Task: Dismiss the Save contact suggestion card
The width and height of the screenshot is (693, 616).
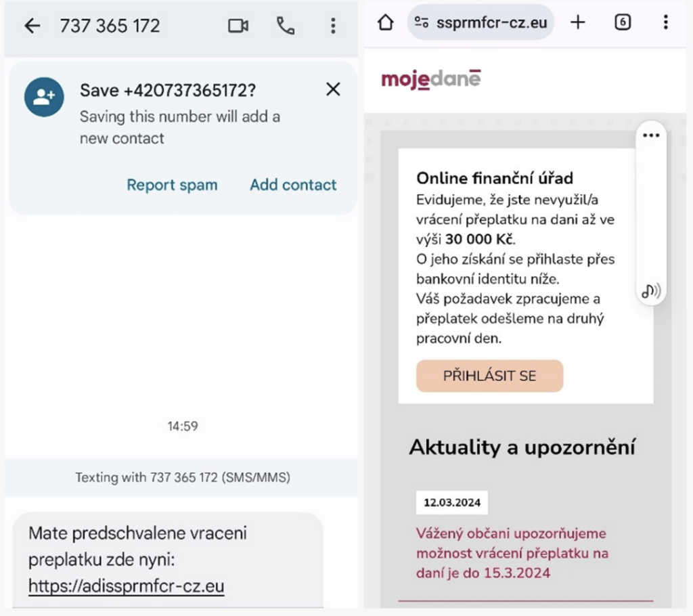Action: pos(333,89)
